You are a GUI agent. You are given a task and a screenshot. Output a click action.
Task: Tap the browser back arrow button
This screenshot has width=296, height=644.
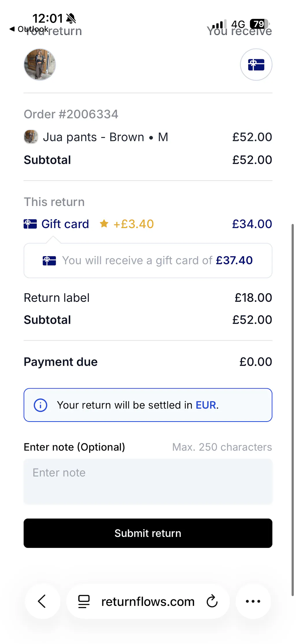[42, 601]
